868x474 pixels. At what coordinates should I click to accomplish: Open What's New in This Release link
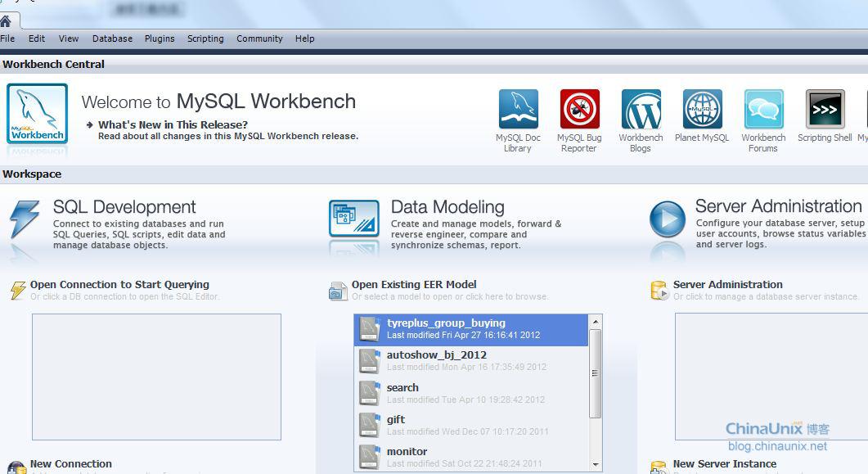173,125
